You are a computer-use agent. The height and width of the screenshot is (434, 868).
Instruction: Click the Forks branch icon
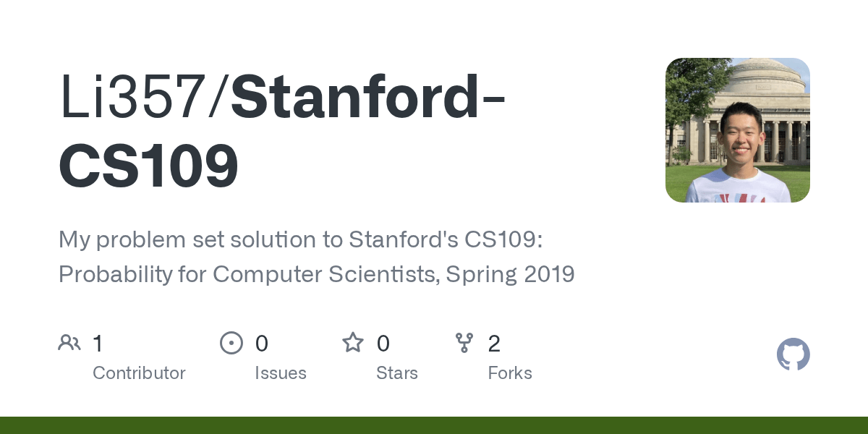coord(464,343)
